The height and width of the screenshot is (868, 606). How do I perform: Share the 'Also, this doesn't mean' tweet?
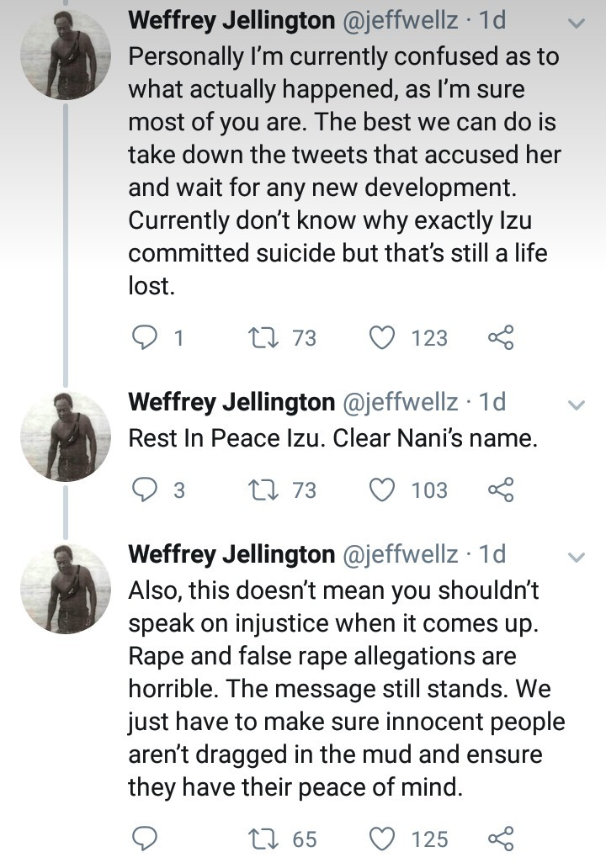500,839
